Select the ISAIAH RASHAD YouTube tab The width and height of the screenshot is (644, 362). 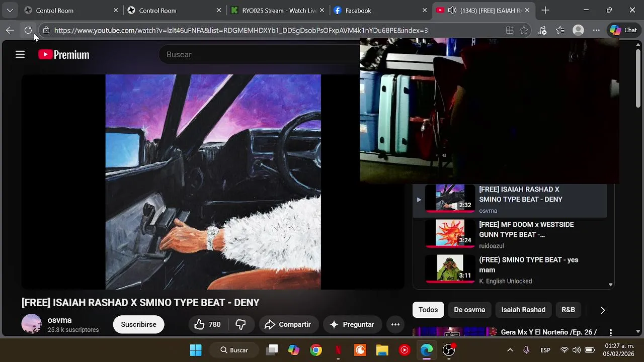click(x=483, y=10)
